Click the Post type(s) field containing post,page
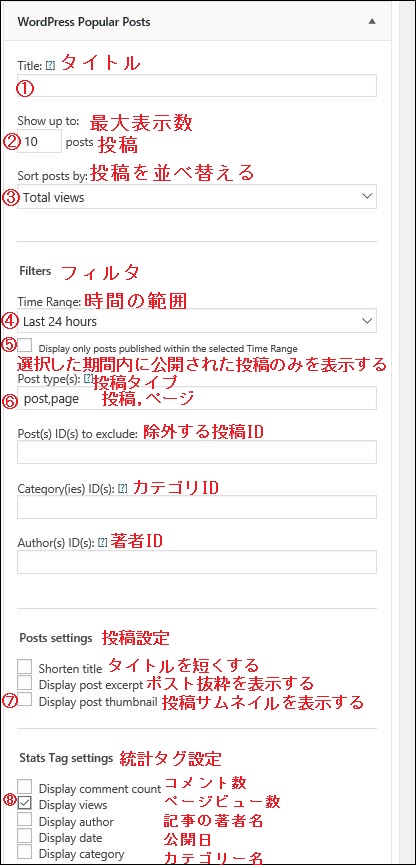The height and width of the screenshot is (865, 416). pos(197,398)
